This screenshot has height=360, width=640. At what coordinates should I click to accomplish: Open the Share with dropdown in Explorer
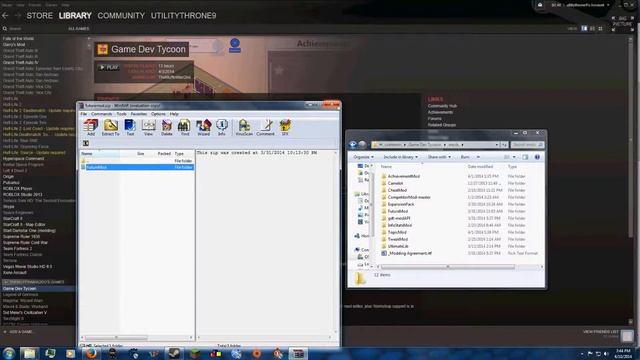tap(439, 157)
